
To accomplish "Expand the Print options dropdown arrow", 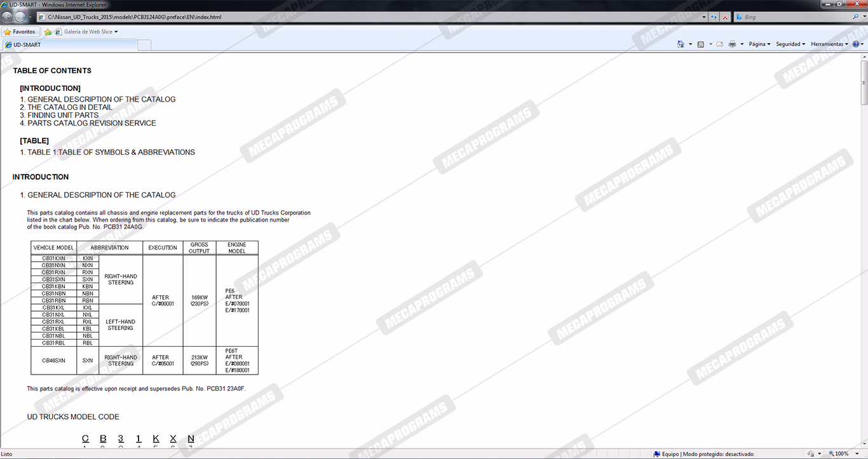I will click(x=742, y=44).
